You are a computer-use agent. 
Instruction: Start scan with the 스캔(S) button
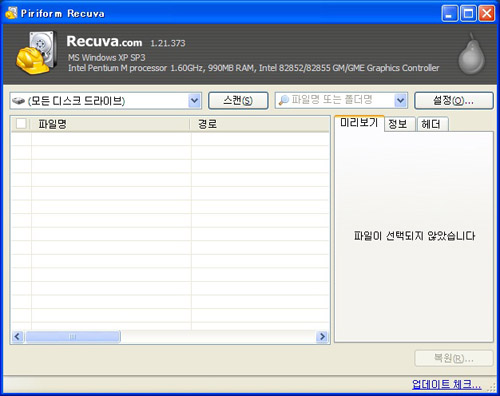point(238,100)
